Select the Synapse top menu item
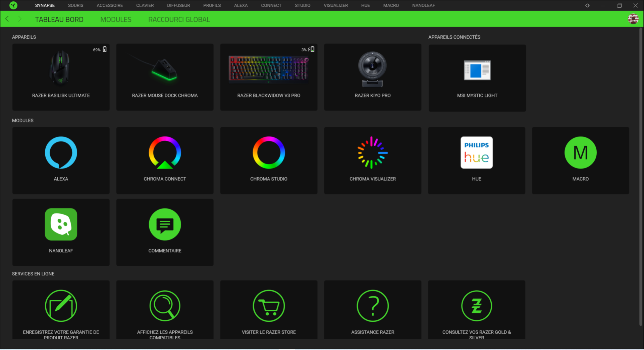Viewport: 644px width, 350px height. [45, 5]
